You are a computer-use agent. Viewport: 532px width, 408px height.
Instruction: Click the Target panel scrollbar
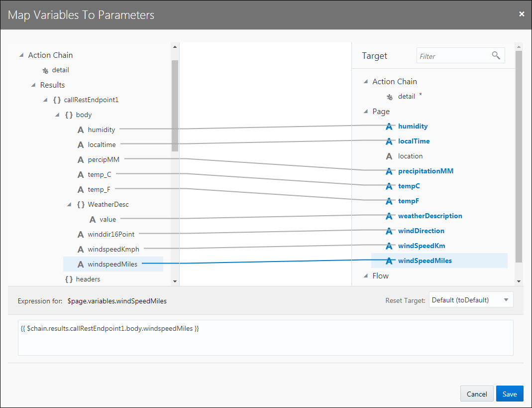(x=519, y=149)
